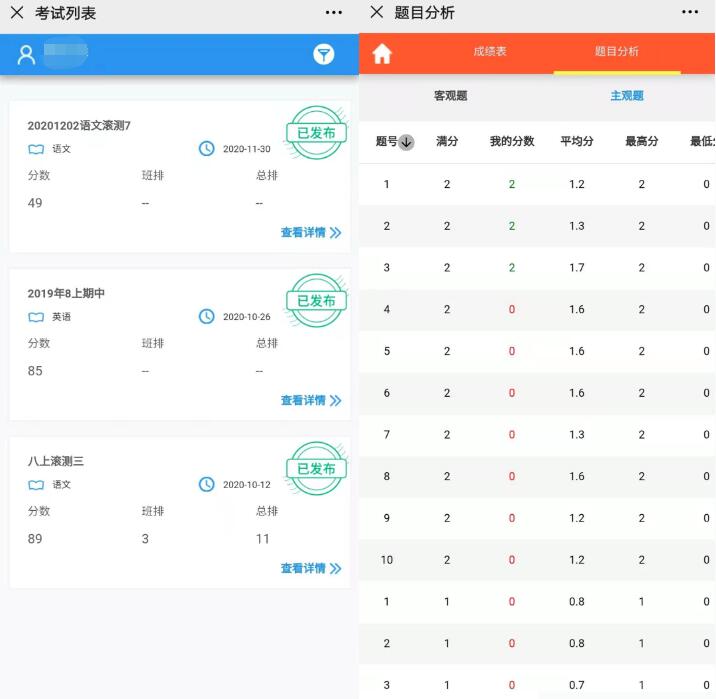Select the 题目分析 tab
This screenshot has width=716, height=699.
point(616,52)
